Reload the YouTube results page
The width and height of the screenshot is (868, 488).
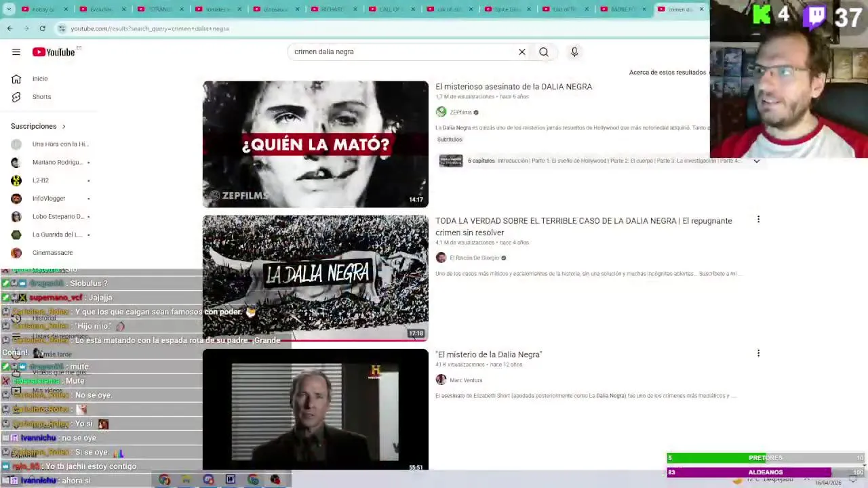tap(42, 28)
